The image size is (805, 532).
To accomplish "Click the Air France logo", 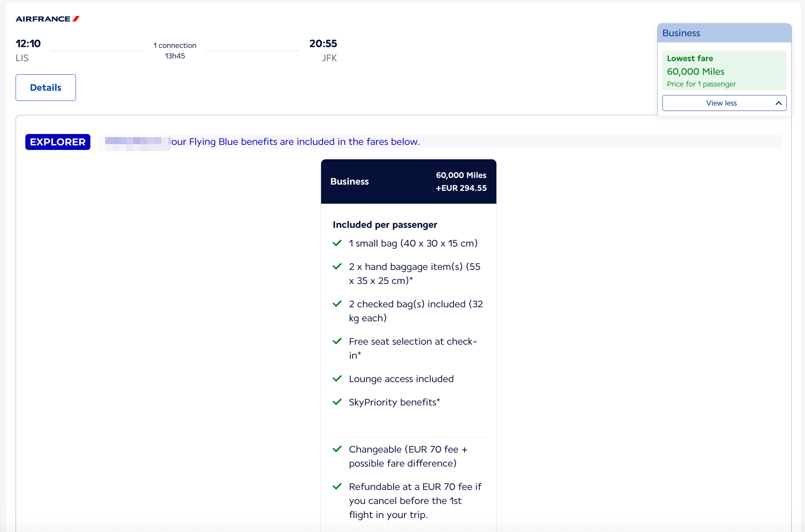I will [x=48, y=19].
